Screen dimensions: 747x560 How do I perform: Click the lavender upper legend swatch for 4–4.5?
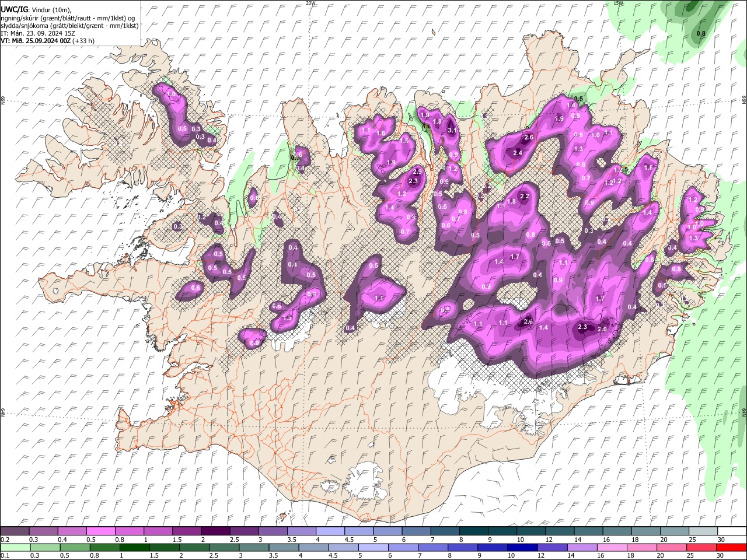(330, 531)
